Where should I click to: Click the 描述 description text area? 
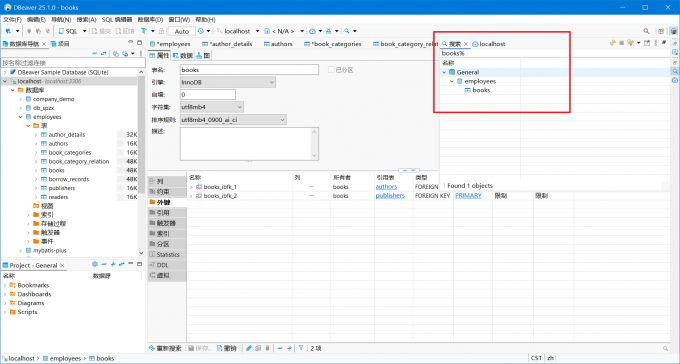(x=249, y=144)
